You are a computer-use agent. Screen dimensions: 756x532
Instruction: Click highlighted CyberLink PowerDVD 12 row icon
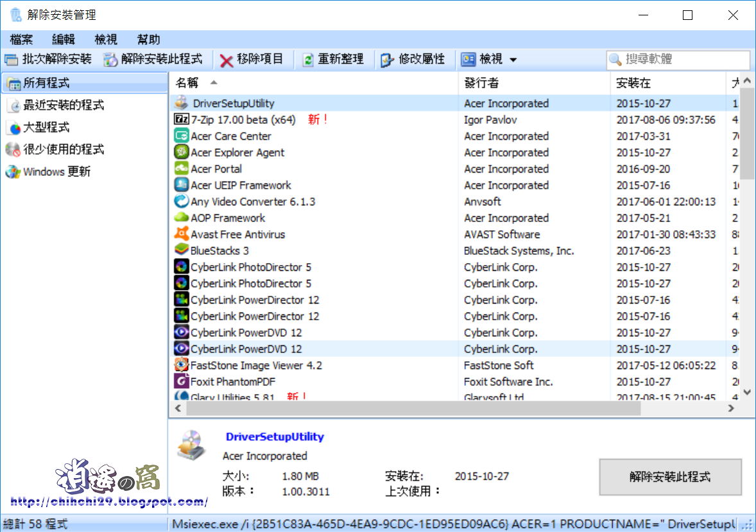pyautogui.click(x=181, y=348)
